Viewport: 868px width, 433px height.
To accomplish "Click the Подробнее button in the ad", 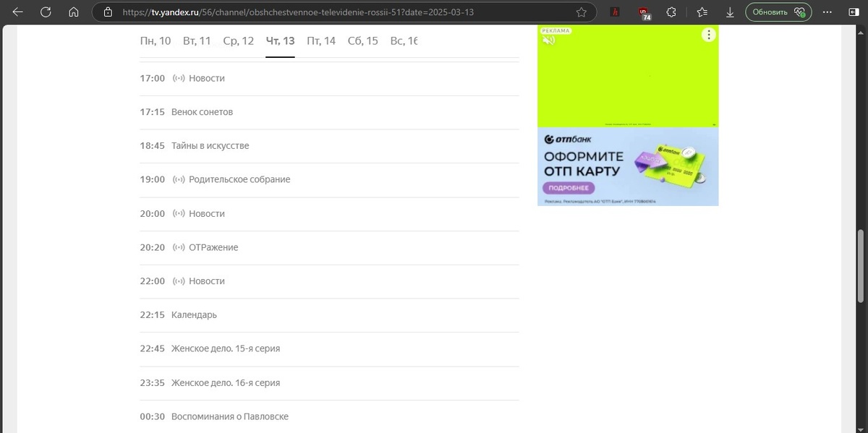I will (x=567, y=188).
